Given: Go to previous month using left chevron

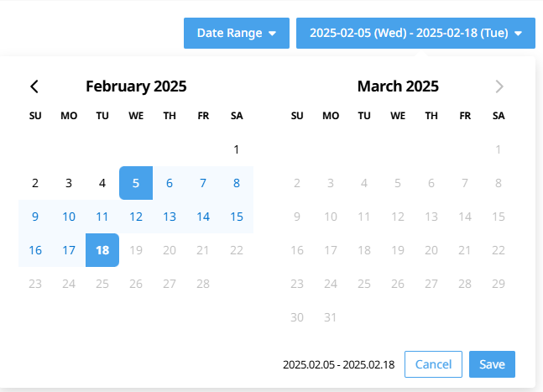Looking at the screenshot, I should (x=34, y=86).
